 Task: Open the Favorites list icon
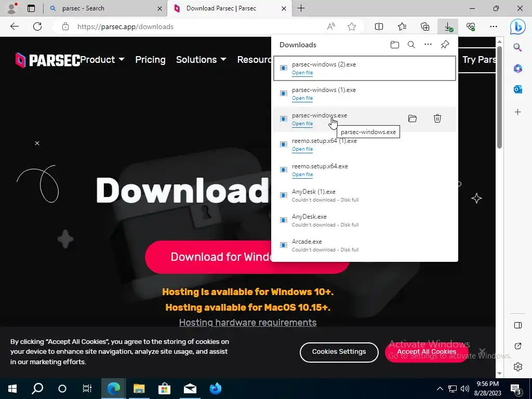click(402, 26)
